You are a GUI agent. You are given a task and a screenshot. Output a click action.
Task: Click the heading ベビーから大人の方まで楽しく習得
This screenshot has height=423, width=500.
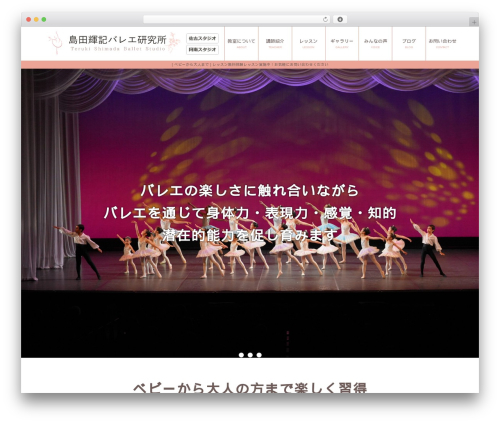(x=250, y=388)
